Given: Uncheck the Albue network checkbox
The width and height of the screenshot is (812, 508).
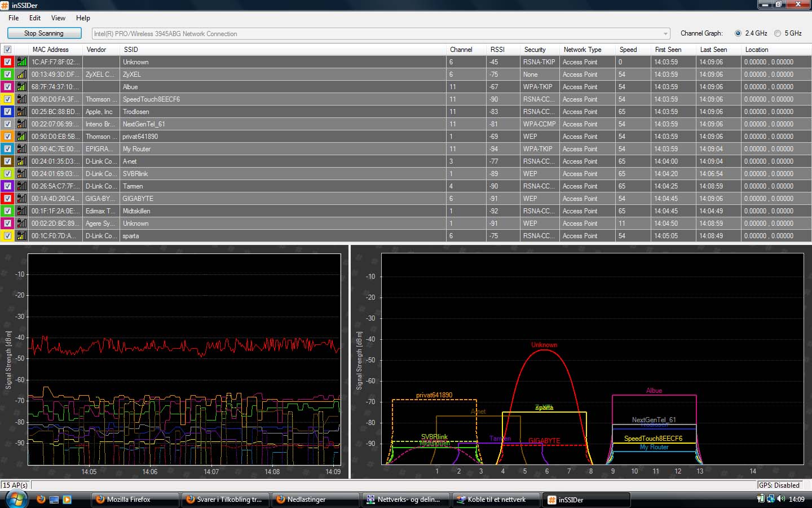Looking at the screenshot, I should 7,87.
